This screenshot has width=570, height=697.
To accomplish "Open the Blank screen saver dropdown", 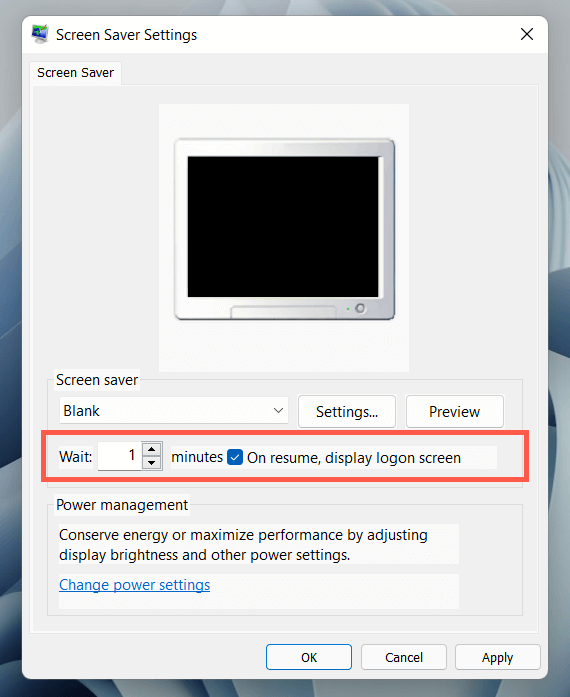I will pyautogui.click(x=174, y=411).
